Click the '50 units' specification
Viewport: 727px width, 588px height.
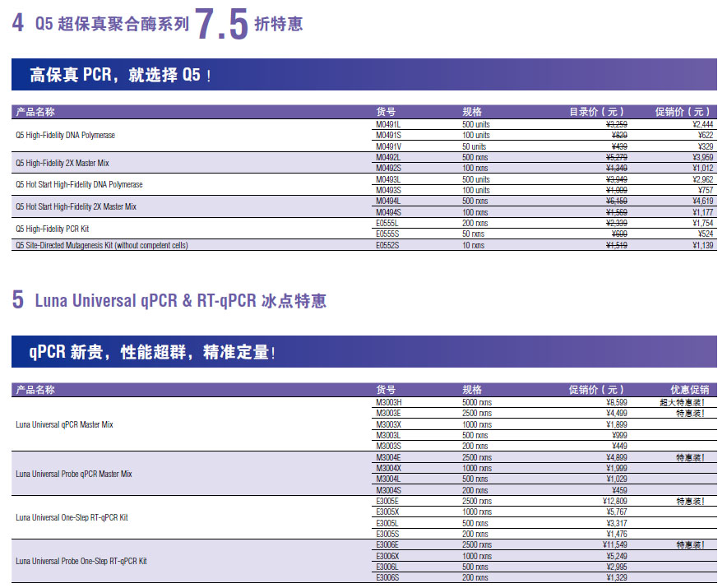pyautogui.click(x=474, y=146)
